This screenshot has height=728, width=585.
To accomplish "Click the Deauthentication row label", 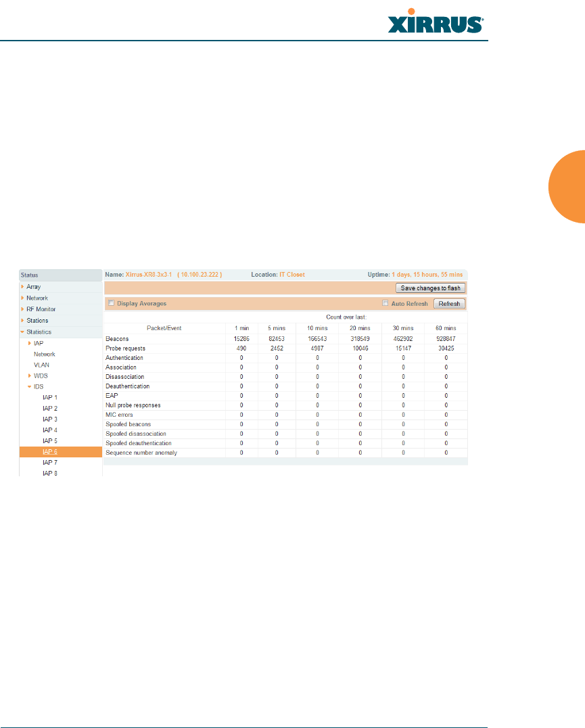I will pos(128,386).
